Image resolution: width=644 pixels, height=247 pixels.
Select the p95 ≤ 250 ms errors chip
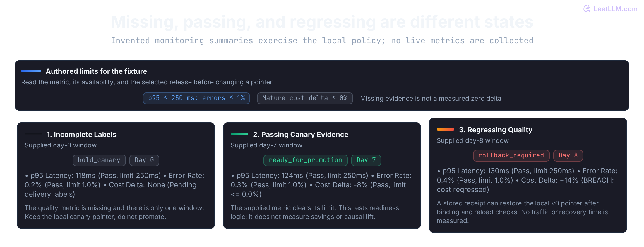[196, 98]
